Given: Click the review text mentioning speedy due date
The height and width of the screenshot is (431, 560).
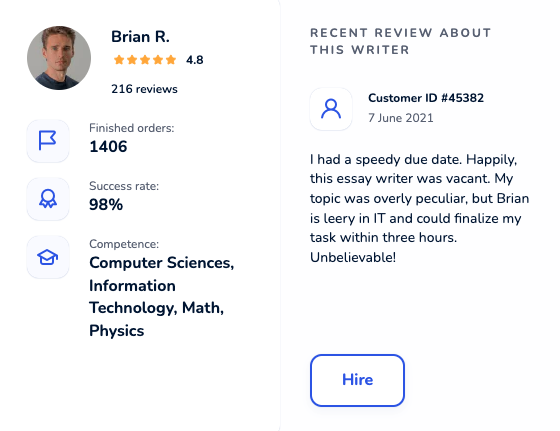Looking at the screenshot, I should pos(420,208).
